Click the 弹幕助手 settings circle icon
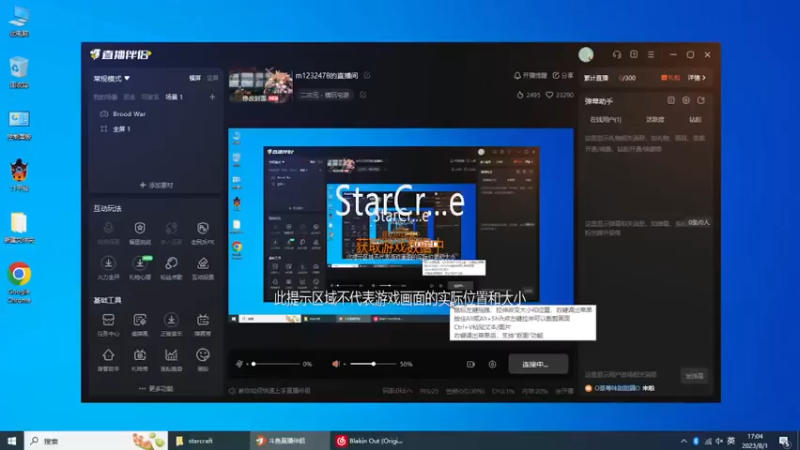The width and height of the screenshot is (800, 450). coord(686,101)
